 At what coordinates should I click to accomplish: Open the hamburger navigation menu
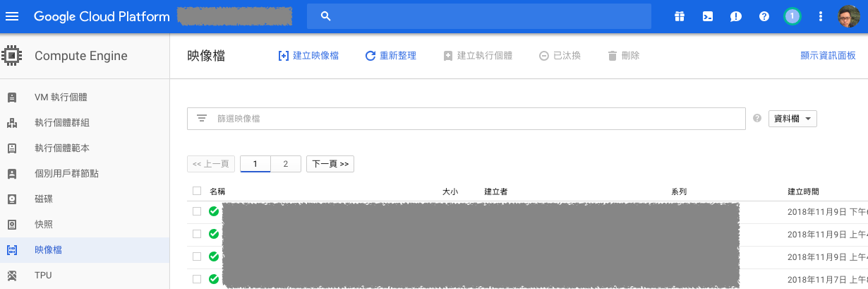coord(12,16)
